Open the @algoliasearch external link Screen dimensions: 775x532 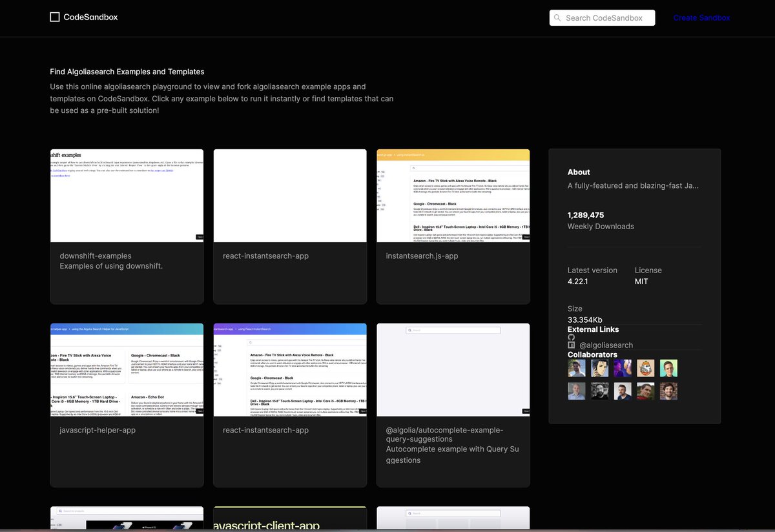(607, 345)
